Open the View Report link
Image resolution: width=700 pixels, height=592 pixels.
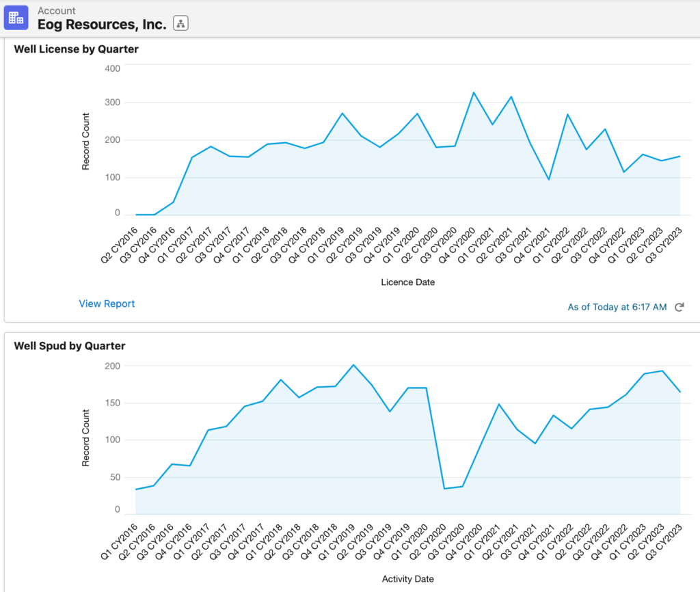tap(107, 304)
